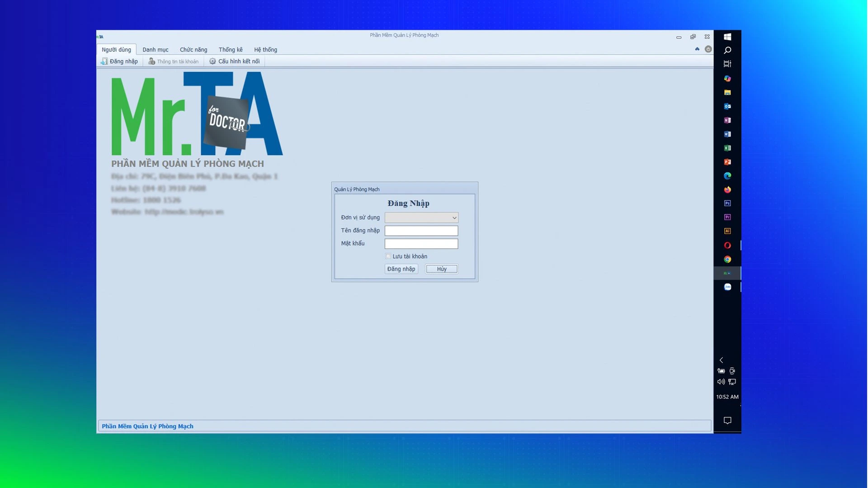This screenshot has width=868, height=488.
Task: Launch Opera browser from the taskbar
Action: tap(727, 245)
